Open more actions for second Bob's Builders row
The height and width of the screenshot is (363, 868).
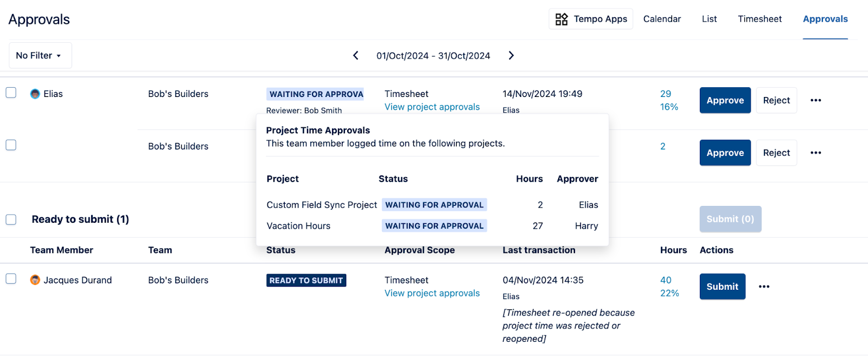815,153
